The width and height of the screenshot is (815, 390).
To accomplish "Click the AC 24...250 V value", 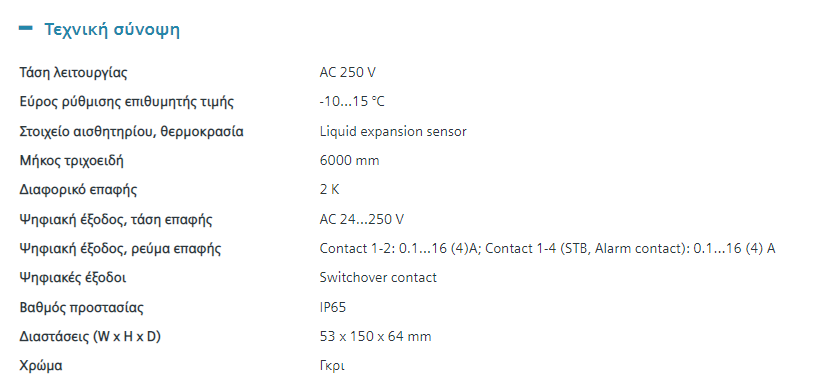I will tap(362, 219).
